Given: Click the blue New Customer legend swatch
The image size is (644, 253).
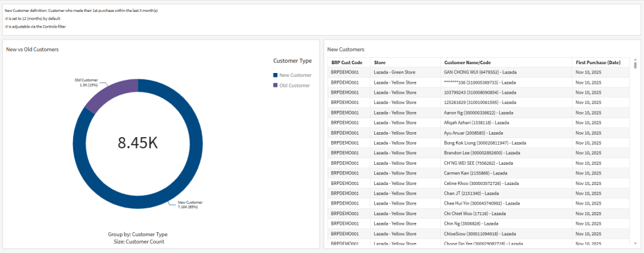Looking at the screenshot, I should 275,76.
